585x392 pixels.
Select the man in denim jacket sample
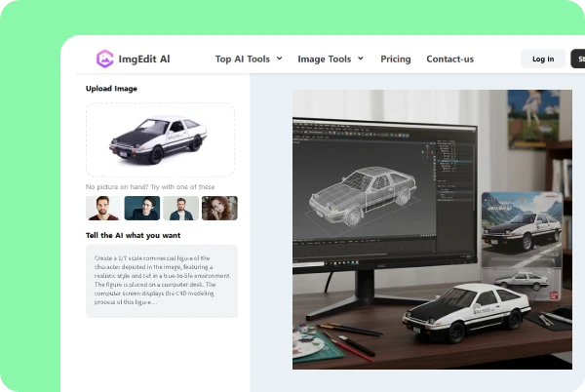[181, 208]
